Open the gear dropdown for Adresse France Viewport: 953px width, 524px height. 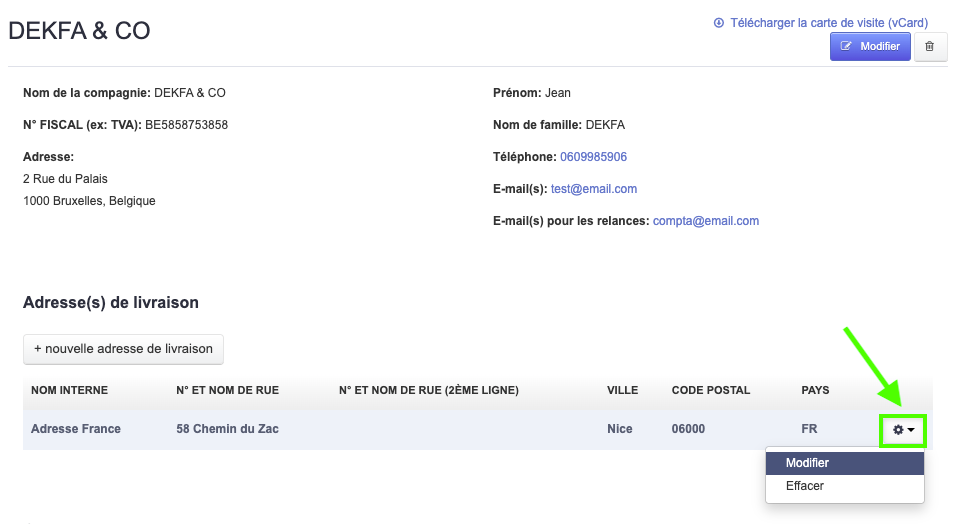[903, 430]
